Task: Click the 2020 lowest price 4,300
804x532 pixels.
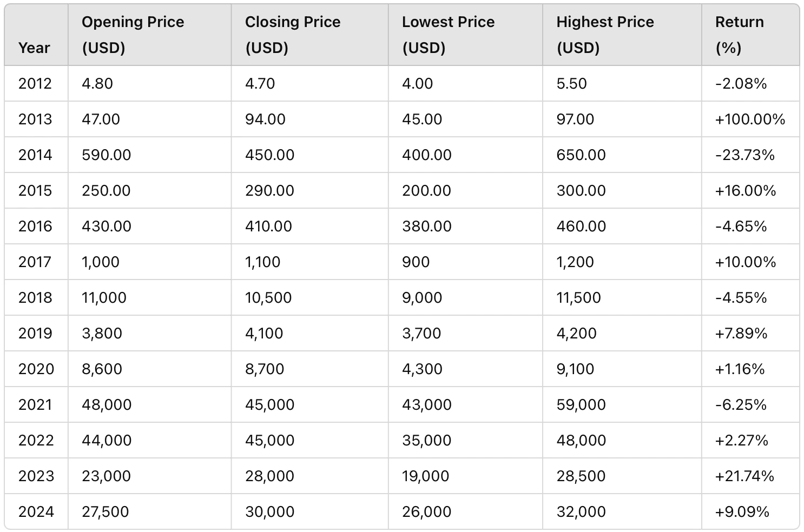Action: pyautogui.click(x=422, y=369)
